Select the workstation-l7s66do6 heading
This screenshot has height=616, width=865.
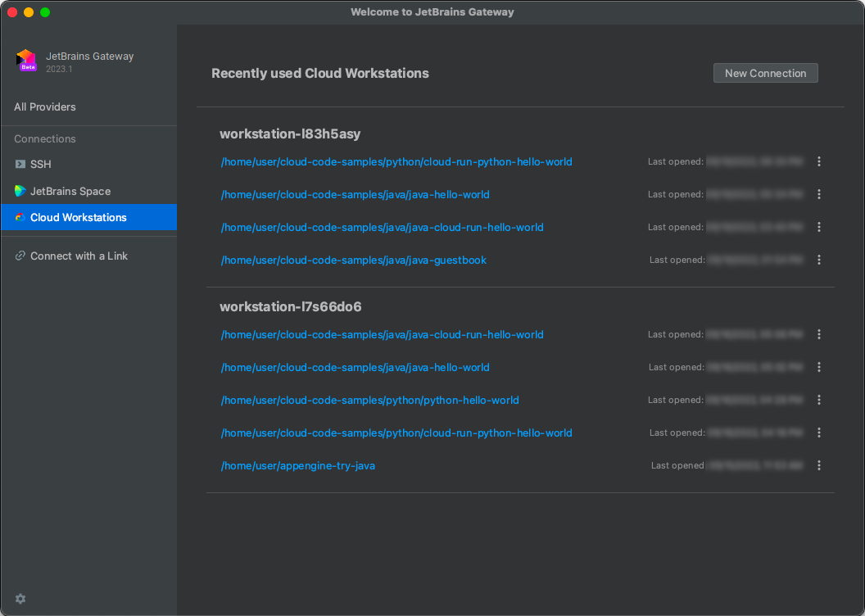point(291,306)
